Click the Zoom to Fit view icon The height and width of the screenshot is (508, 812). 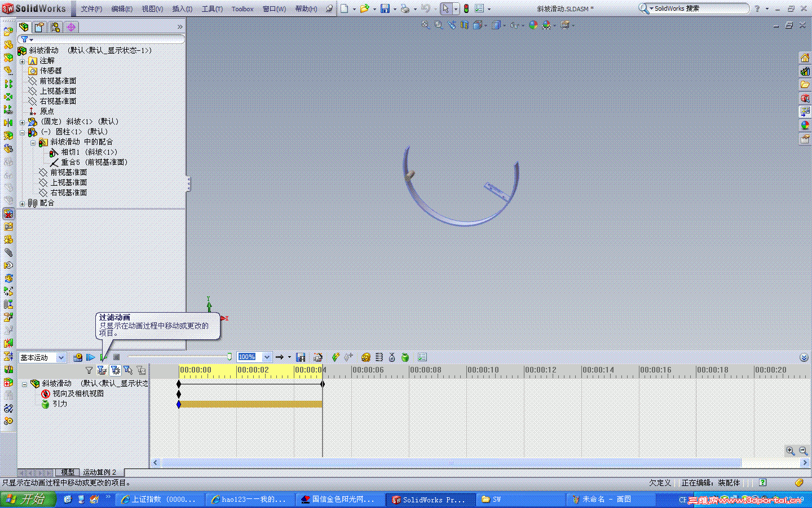coord(426,25)
